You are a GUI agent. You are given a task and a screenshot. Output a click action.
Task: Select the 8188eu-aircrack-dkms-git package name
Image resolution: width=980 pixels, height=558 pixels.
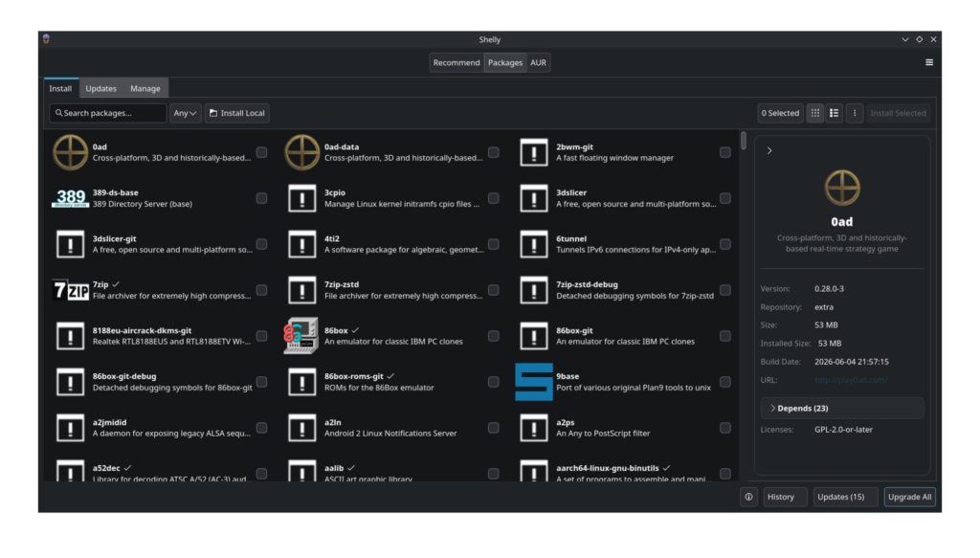pos(142,330)
